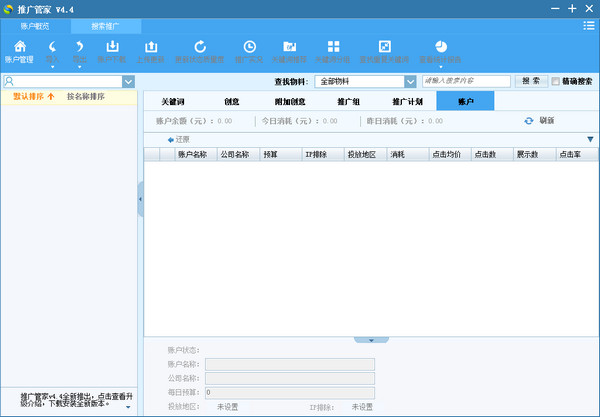Click the 搜索 button

(x=530, y=81)
